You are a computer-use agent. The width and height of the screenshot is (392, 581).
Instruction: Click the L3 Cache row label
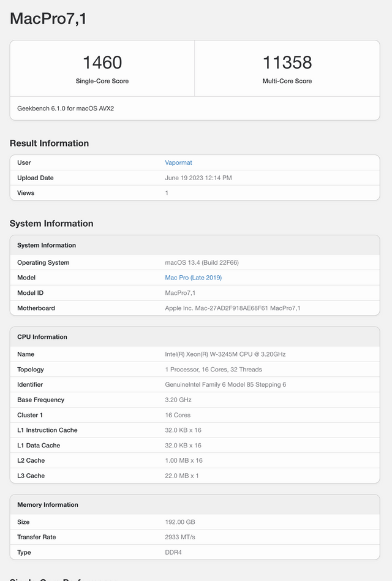click(x=31, y=476)
